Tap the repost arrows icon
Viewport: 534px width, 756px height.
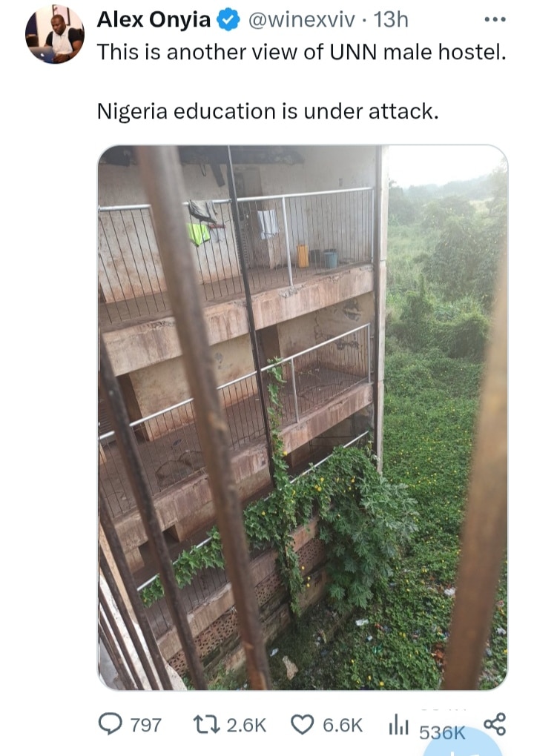point(206,724)
